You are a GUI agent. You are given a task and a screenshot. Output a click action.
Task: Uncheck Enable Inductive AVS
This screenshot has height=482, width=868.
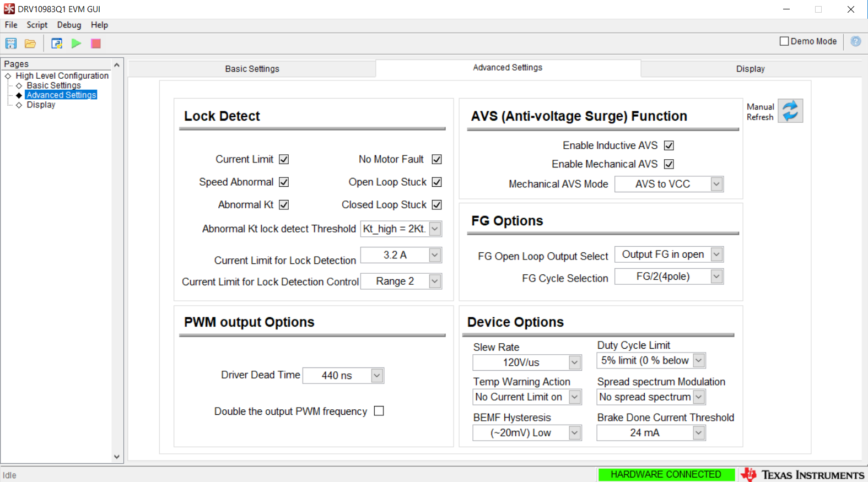pyautogui.click(x=669, y=145)
